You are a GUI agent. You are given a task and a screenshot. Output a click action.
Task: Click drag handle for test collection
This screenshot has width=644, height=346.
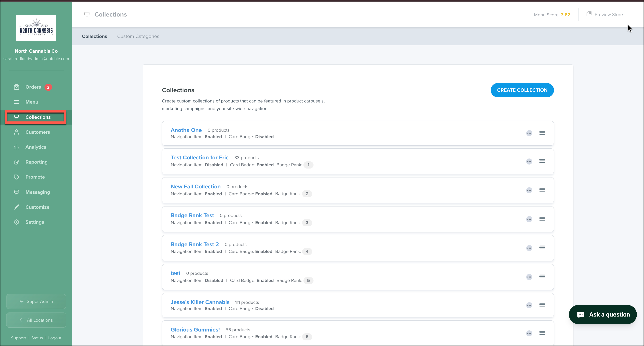(542, 277)
